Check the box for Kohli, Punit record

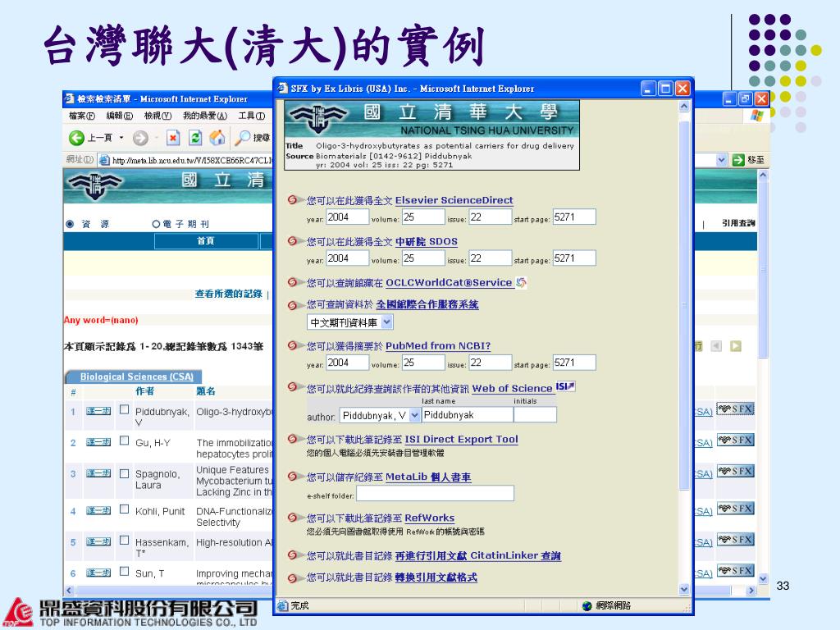(x=125, y=509)
